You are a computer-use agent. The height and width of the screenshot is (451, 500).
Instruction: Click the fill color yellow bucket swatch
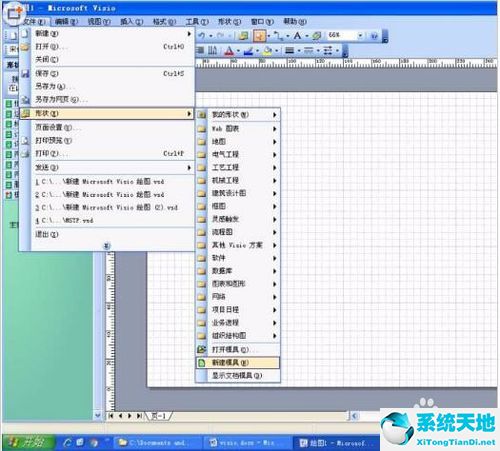[x=267, y=50]
